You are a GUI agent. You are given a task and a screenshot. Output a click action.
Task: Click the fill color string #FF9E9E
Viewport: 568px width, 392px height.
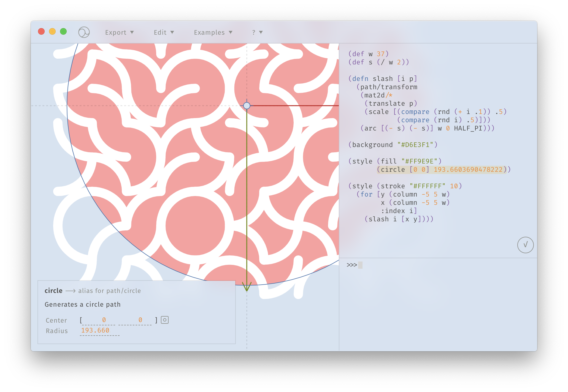[419, 161]
